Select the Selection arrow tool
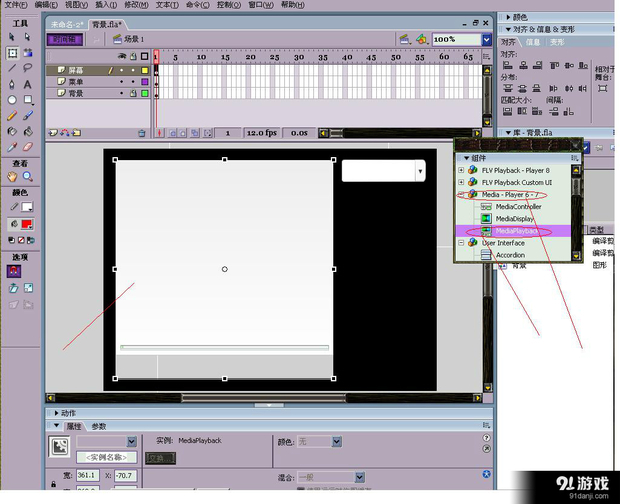This screenshot has height=504, width=620. pos(12,37)
